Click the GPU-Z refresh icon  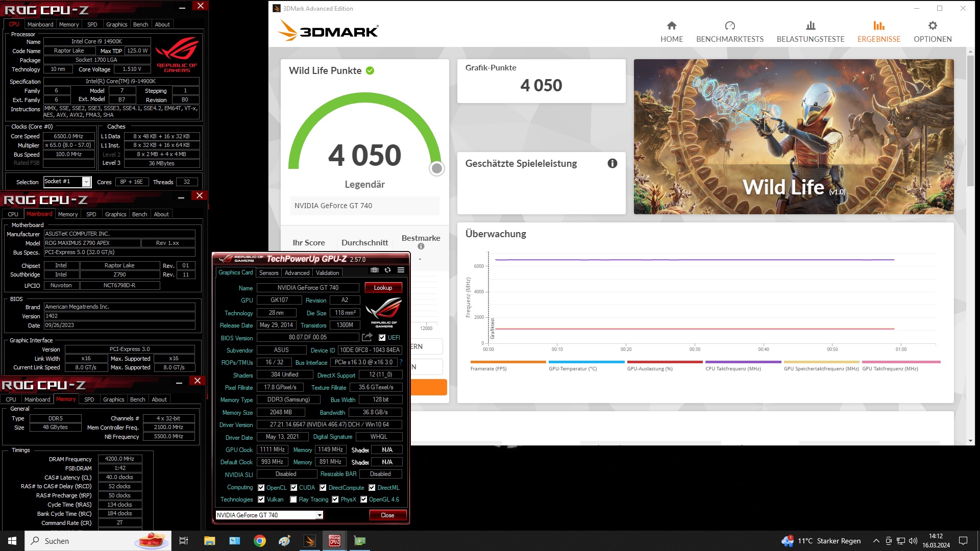click(x=388, y=270)
